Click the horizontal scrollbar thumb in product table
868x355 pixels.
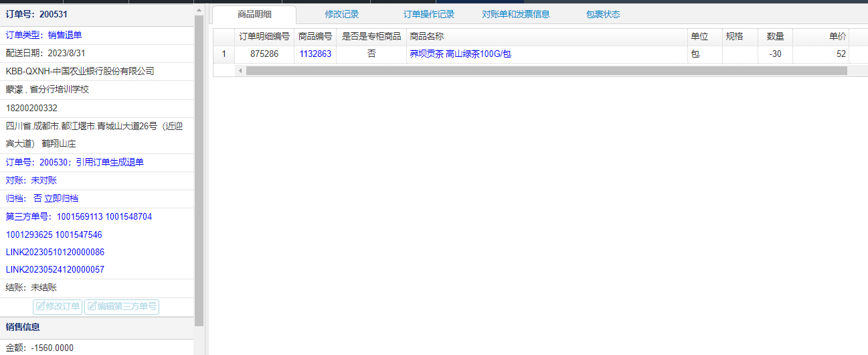click(547, 70)
